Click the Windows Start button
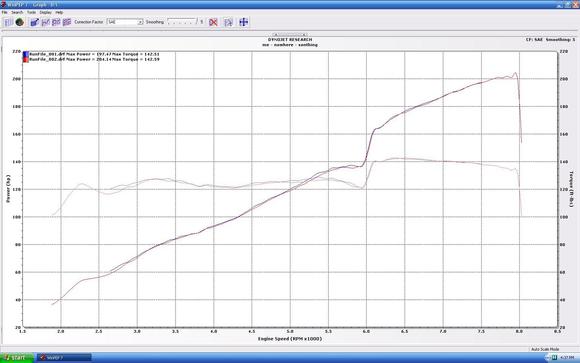The image size is (580, 363). click(17, 358)
